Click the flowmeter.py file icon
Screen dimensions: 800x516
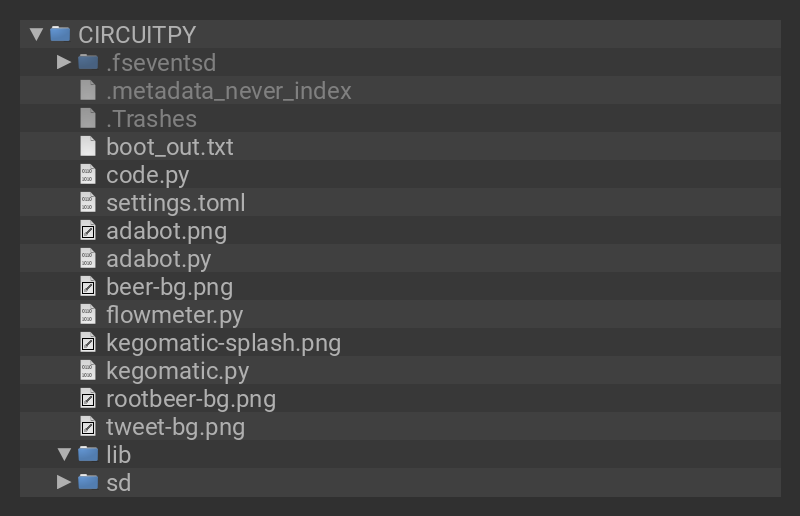point(88,315)
